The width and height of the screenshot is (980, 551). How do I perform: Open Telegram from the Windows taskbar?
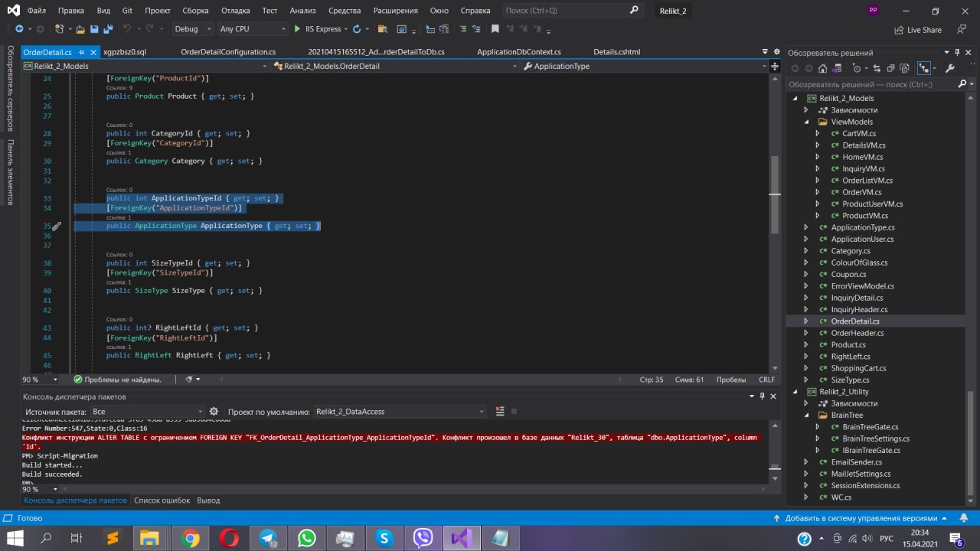[269, 538]
